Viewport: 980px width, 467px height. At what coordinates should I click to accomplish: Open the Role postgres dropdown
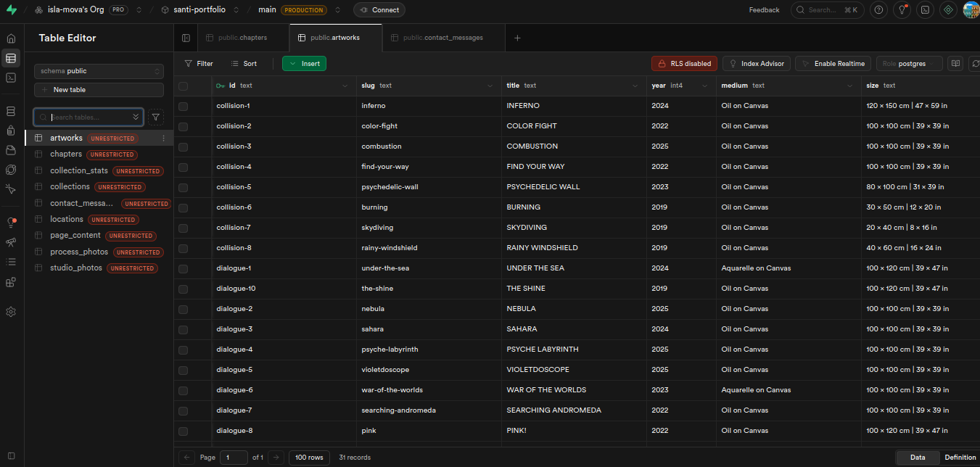909,63
